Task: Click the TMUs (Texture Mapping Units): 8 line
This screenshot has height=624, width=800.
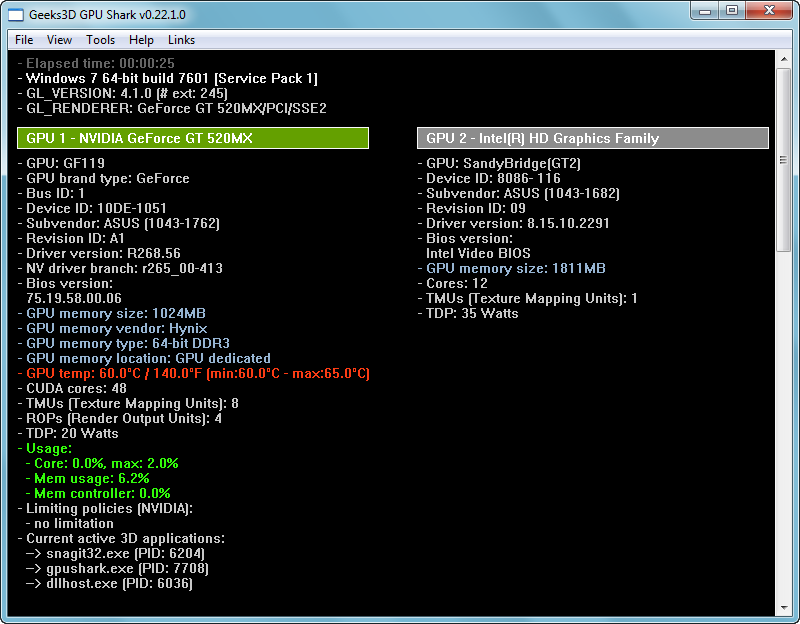Action: click(129, 404)
